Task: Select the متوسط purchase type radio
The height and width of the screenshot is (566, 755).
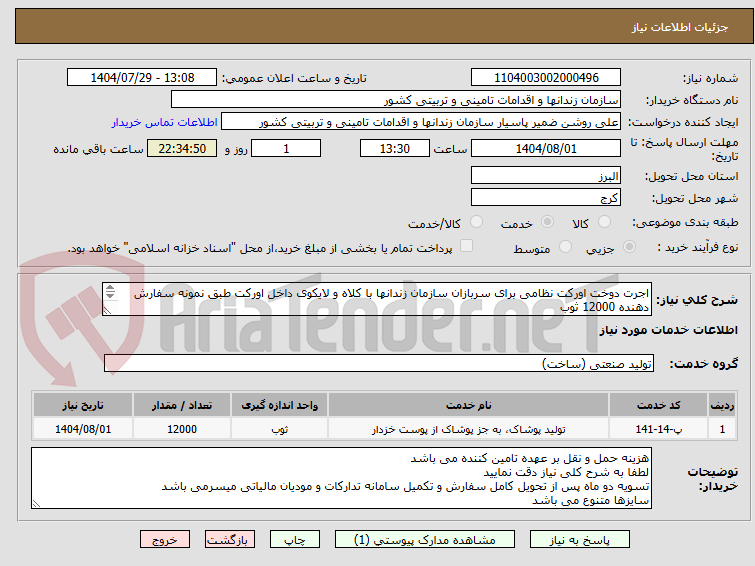Action: [x=565, y=247]
